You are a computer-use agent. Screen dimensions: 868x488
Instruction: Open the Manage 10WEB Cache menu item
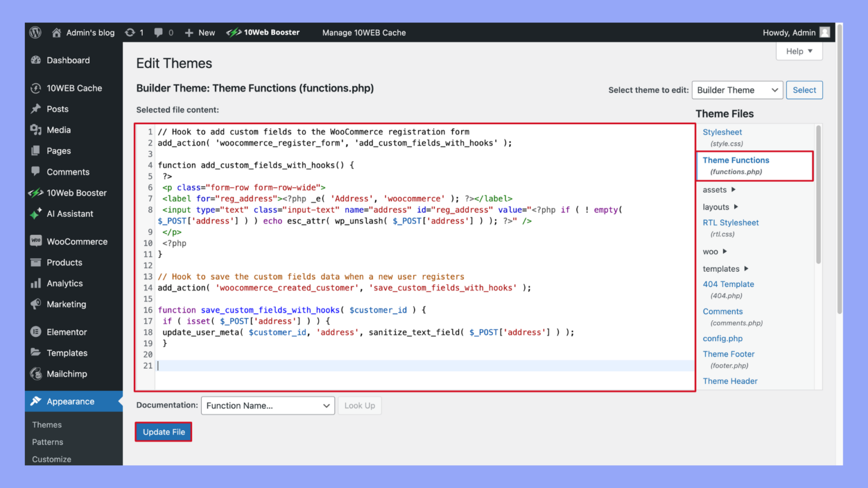pyautogui.click(x=363, y=32)
